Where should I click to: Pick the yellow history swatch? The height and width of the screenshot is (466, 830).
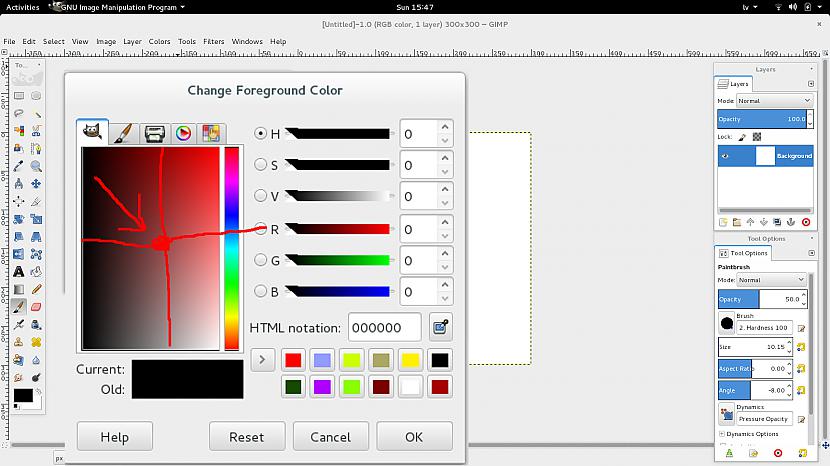pos(410,360)
